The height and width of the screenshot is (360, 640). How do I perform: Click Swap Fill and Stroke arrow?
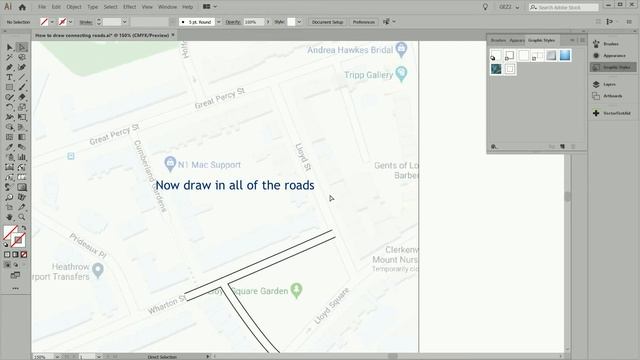[x=24, y=228]
